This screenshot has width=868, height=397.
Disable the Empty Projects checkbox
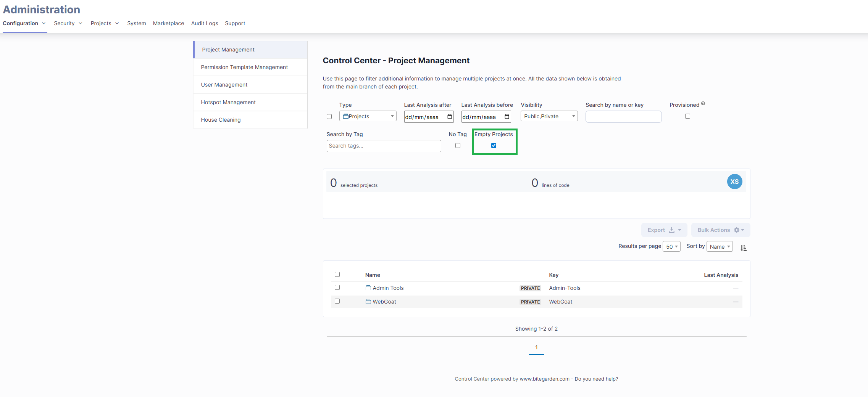tap(494, 145)
